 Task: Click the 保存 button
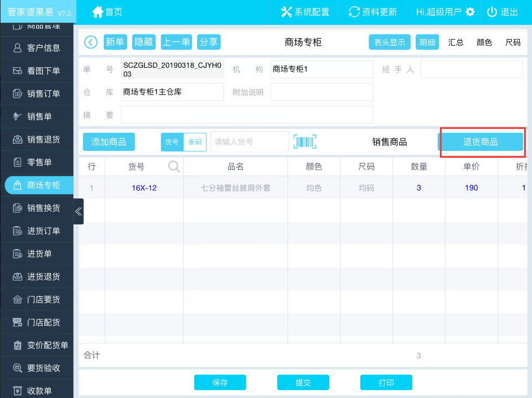(220, 383)
